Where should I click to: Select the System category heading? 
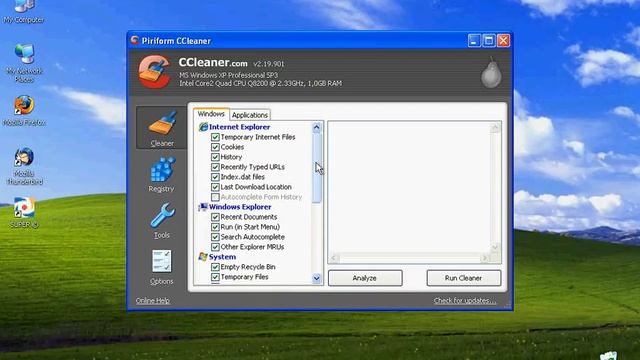(222, 257)
